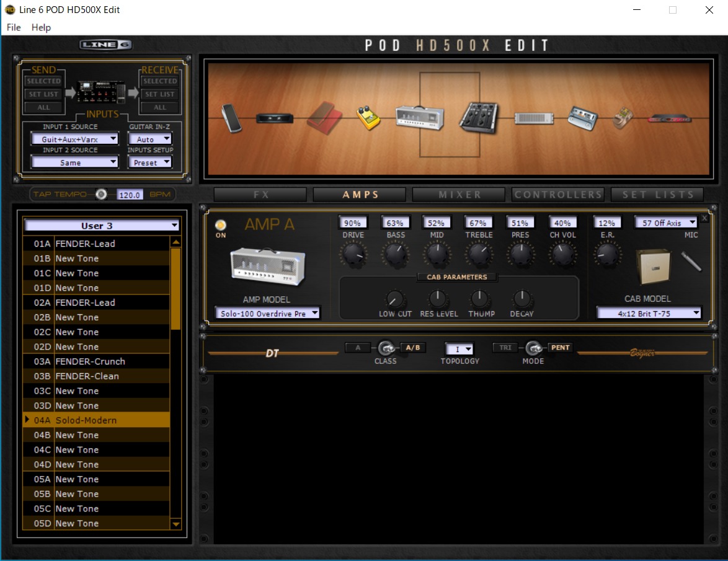
Task: Select the red wah pedal block
Action: (324, 118)
